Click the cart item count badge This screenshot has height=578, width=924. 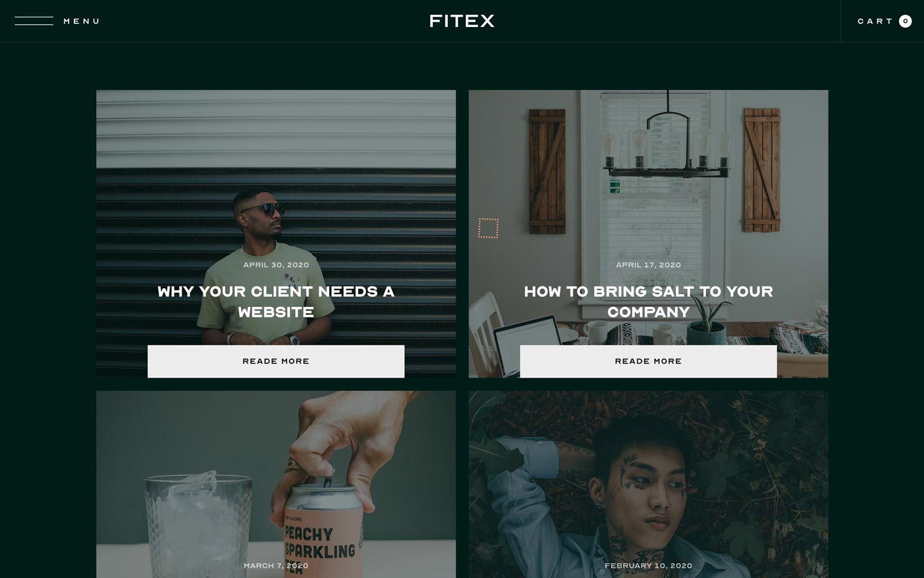[905, 21]
